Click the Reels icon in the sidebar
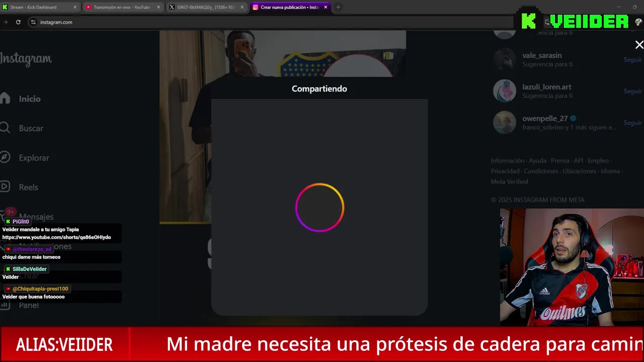 [x=5, y=187]
